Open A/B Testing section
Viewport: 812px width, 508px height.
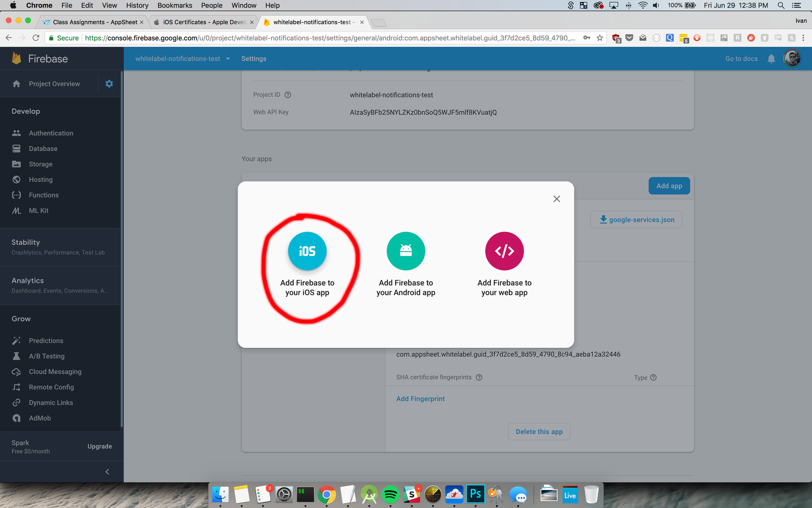[47, 356]
